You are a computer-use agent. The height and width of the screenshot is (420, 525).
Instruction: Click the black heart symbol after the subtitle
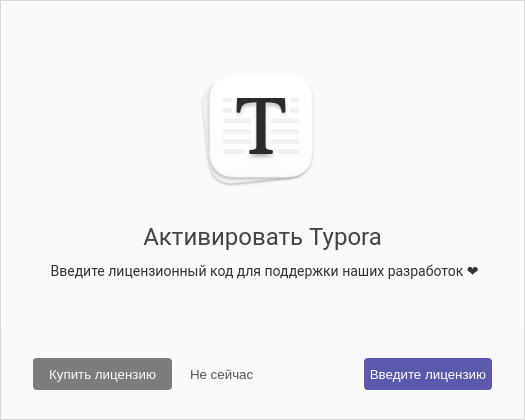point(472,271)
